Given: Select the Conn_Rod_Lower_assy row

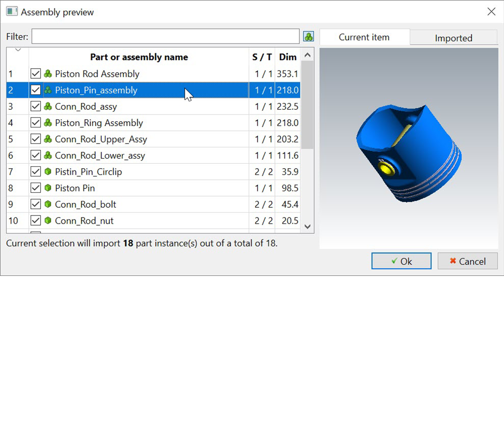Looking at the screenshot, I should pyautogui.click(x=153, y=156).
